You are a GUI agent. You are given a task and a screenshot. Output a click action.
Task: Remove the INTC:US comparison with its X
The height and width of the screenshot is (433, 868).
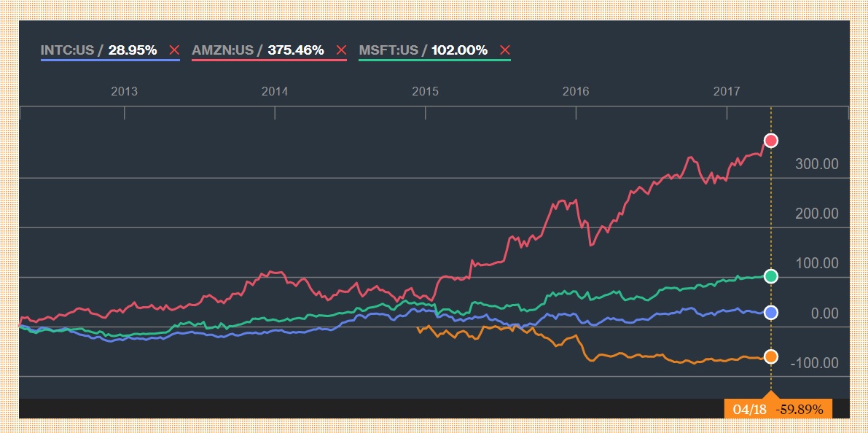pos(174,50)
